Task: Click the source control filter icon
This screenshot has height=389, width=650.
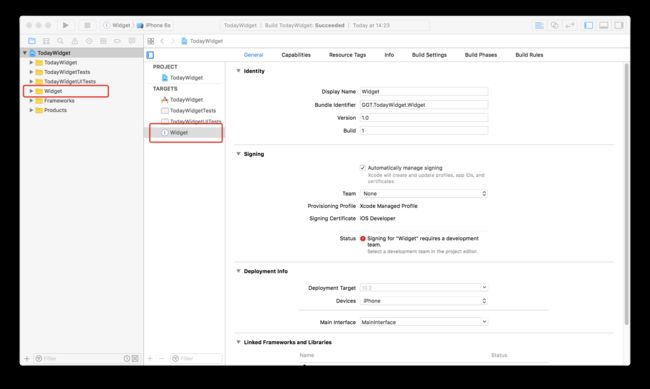Action: [x=135, y=358]
